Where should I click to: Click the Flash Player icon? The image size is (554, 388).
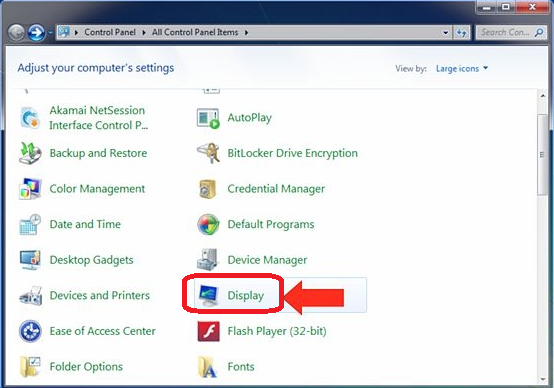tap(208, 331)
